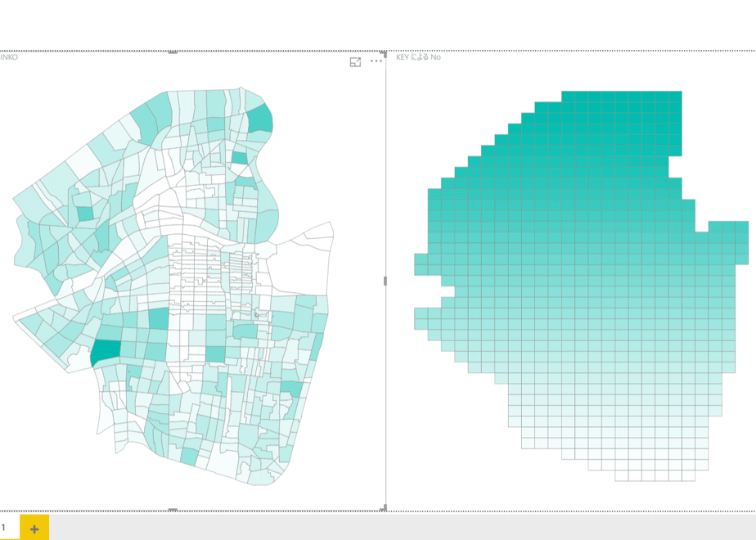Click the right edge middle resize handle
Screen dimensions: 756x540
pos(385,281)
